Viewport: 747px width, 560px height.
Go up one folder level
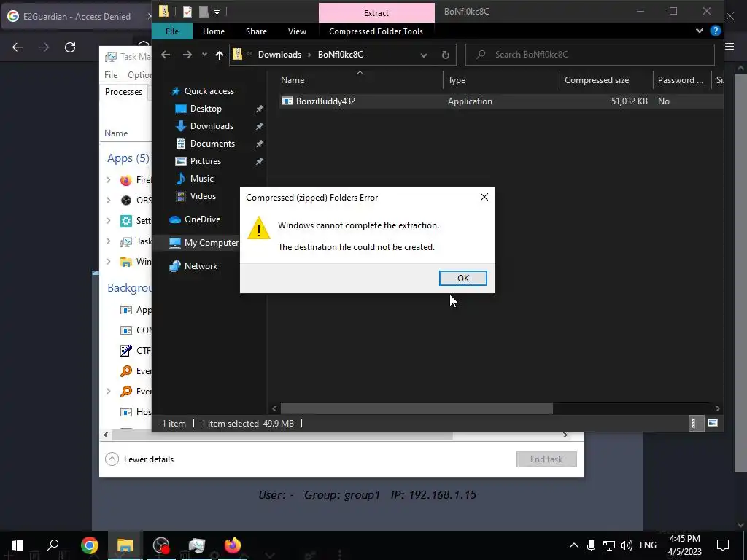click(x=219, y=55)
